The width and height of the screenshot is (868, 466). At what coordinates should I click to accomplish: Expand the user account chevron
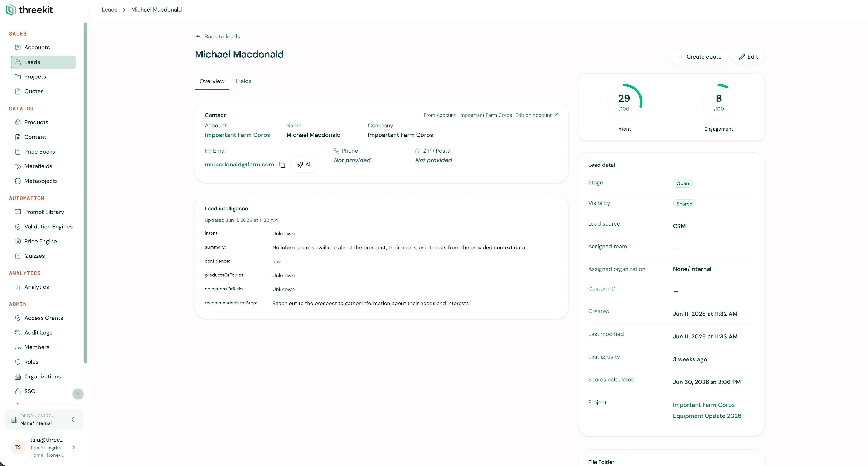tap(74, 447)
